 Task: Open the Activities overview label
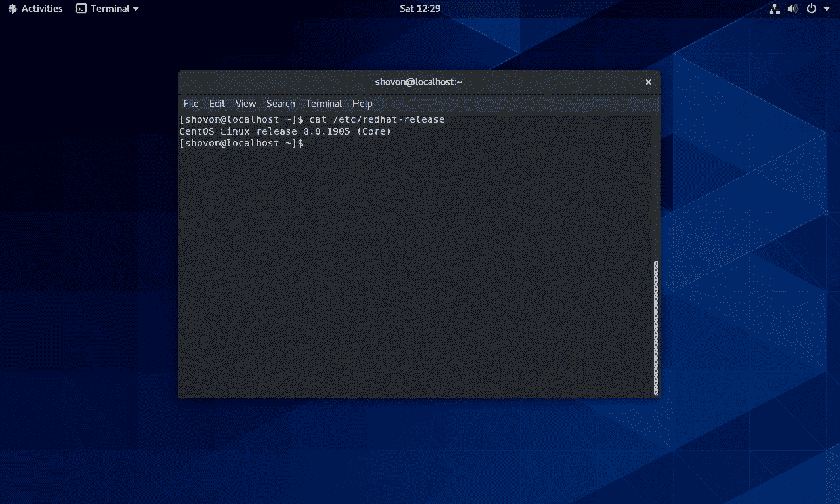tap(42, 9)
